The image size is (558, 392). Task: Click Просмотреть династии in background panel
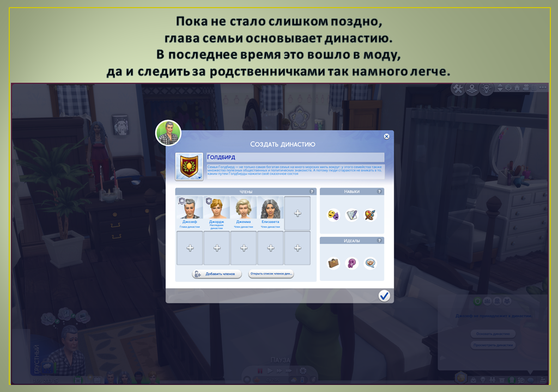tap(493, 345)
